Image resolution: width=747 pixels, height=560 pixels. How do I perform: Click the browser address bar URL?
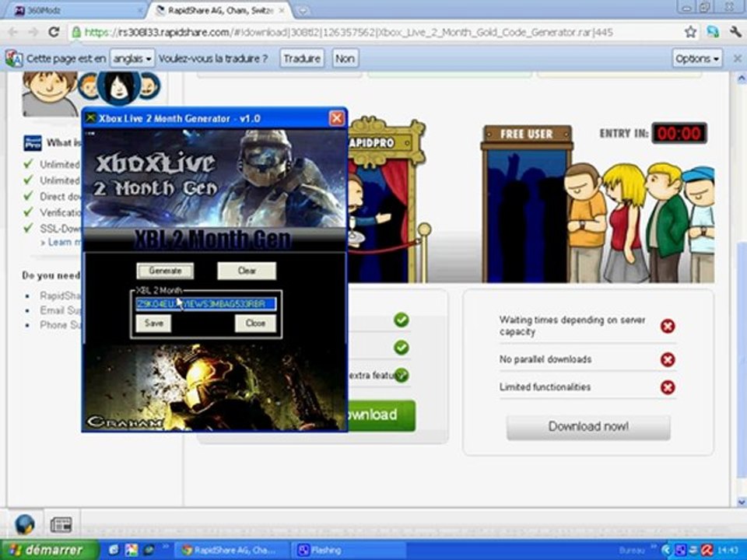point(349,33)
